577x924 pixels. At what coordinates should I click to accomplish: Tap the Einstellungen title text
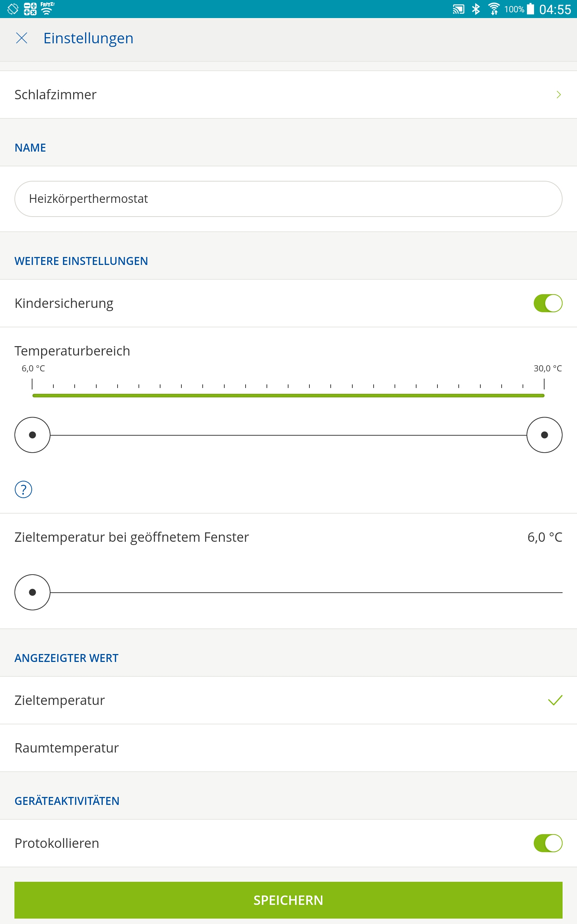(x=88, y=38)
